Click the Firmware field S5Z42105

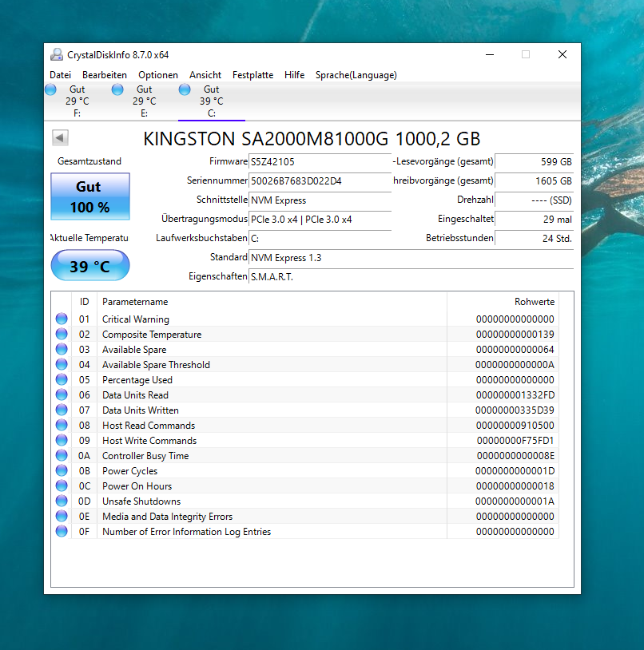coord(320,161)
